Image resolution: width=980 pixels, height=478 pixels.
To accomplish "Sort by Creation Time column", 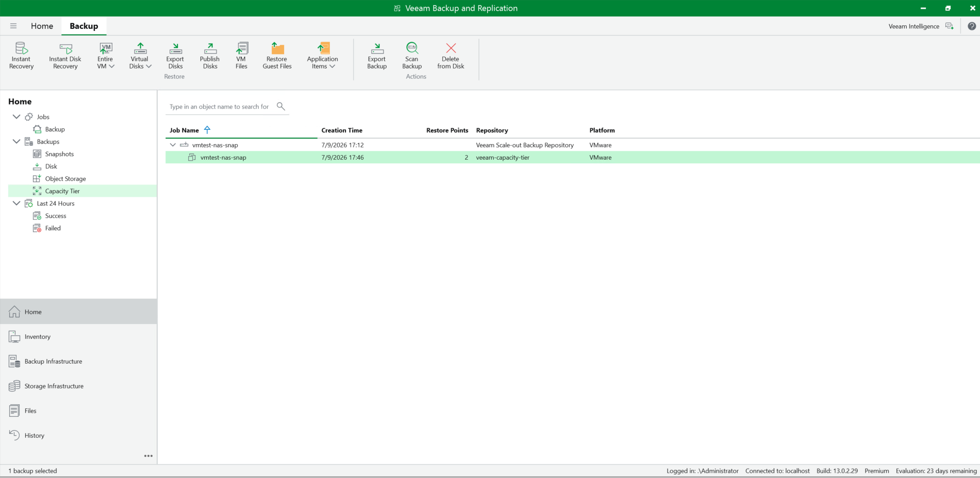I will [342, 130].
